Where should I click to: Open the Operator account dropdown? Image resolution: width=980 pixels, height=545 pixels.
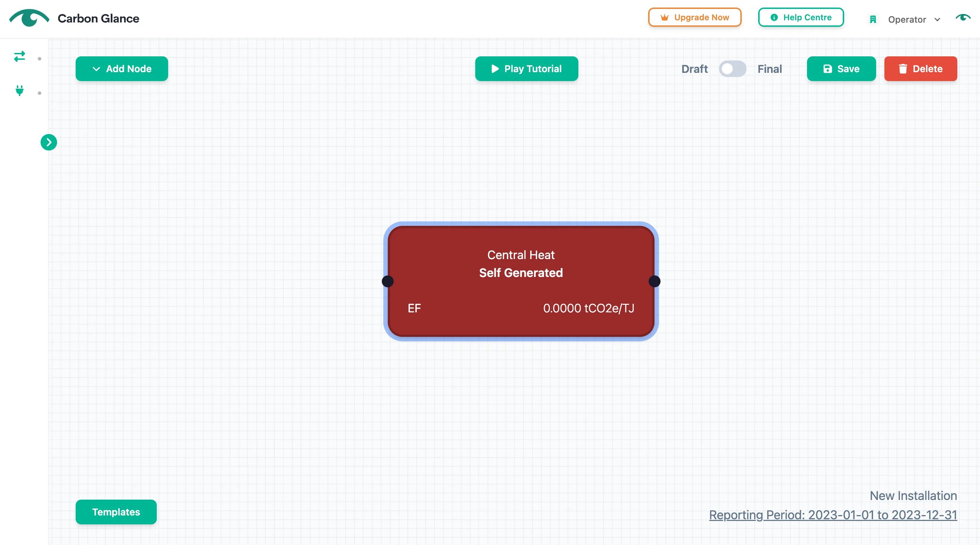click(x=914, y=19)
